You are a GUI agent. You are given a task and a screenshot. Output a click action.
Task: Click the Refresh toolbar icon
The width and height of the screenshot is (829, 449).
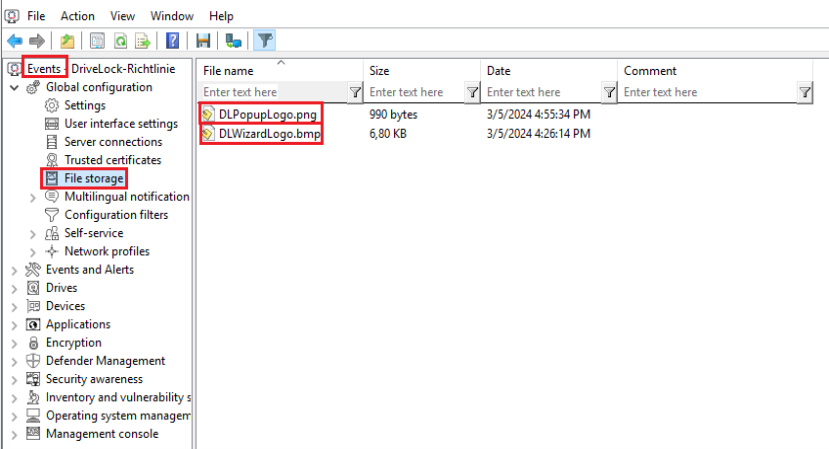point(121,41)
